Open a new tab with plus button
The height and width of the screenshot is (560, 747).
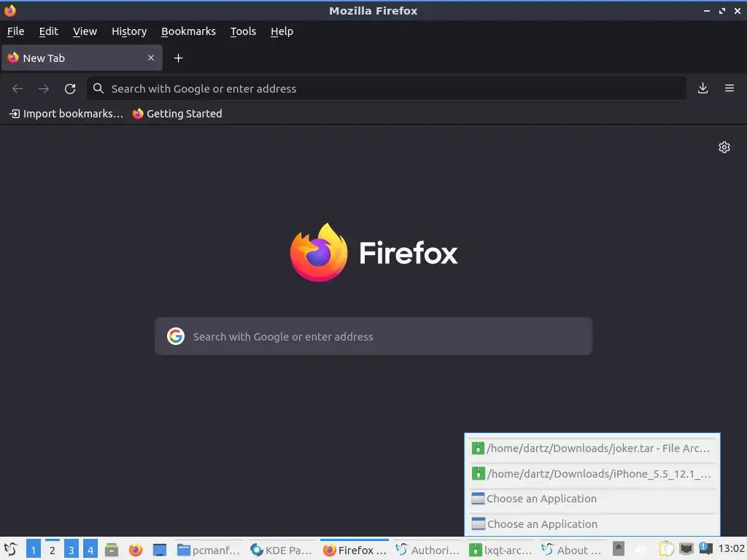[178, 58]
